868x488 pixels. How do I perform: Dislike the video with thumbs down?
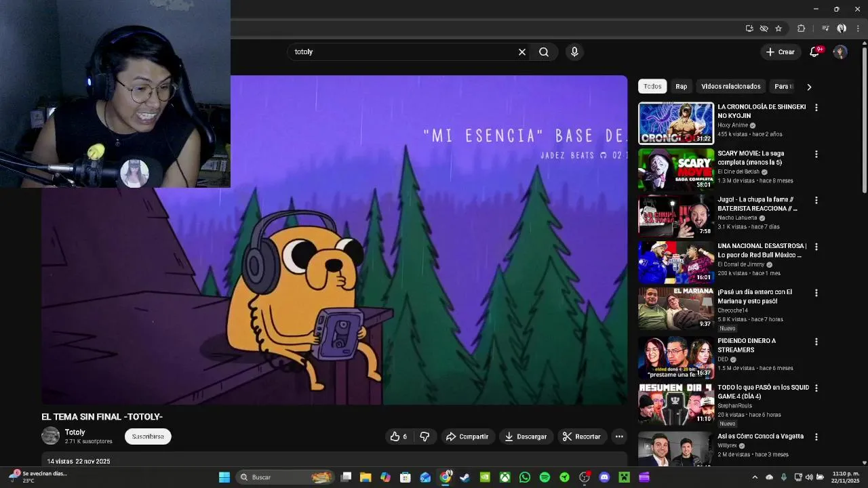(x=425, y=436)
